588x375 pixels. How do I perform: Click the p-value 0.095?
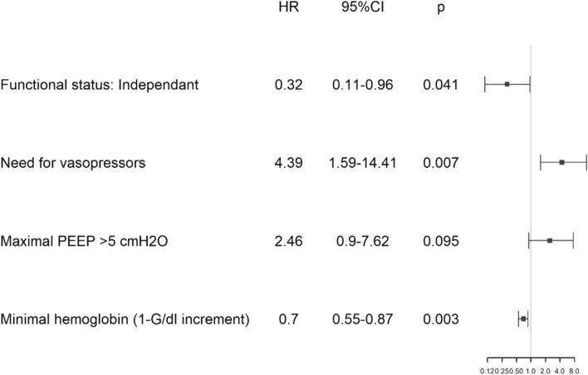pos(439,240)
